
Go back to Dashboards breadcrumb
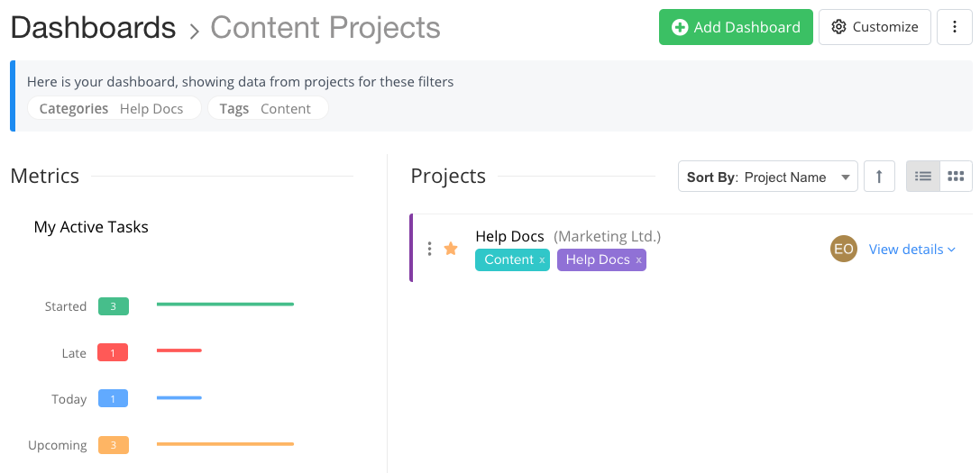(x=93, y=28)
